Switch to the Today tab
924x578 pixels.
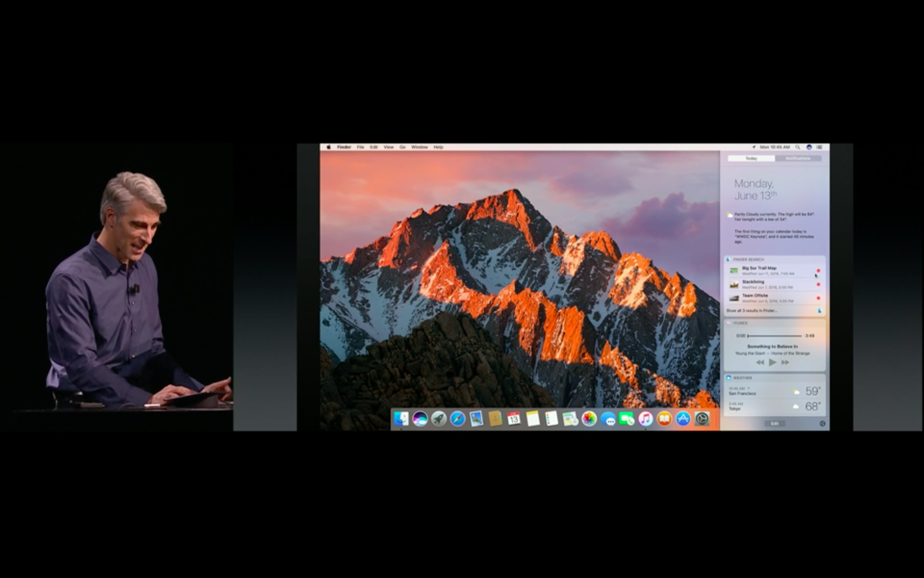pos(751,158)
